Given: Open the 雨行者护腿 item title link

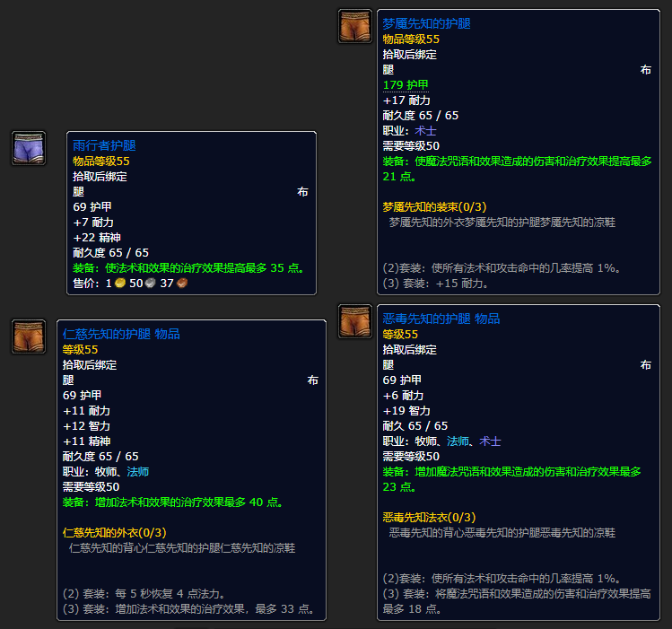Looking at the screenshot, I should coord(104,145).
